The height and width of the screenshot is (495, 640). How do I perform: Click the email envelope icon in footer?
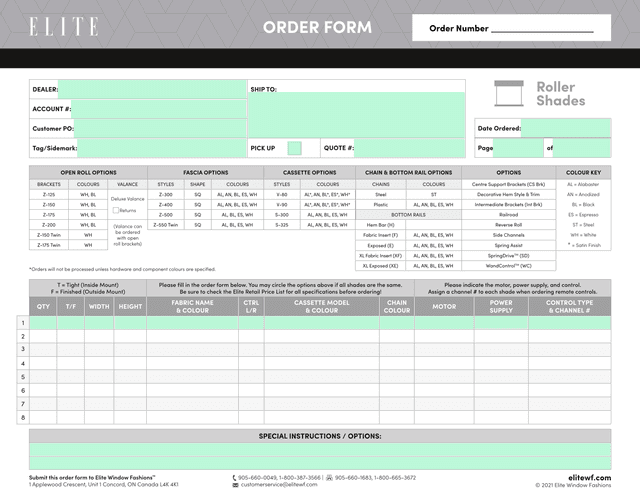[x=234, y=485]
